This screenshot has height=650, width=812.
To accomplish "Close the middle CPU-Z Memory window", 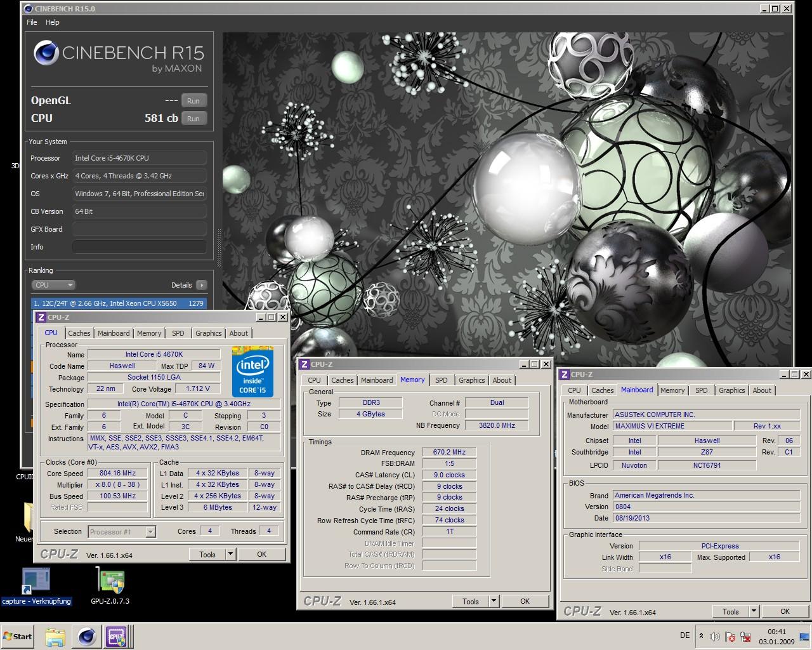I will tap(546, 364).
